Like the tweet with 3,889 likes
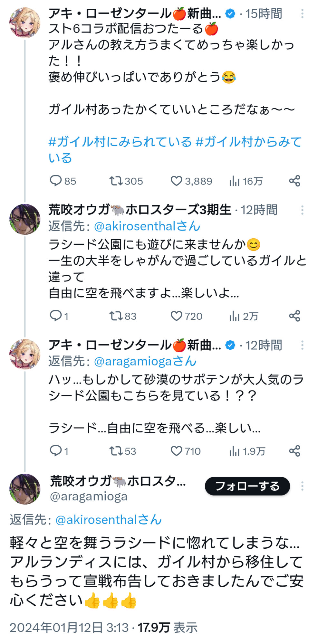The image size is (318, 644). click(176, 181)
